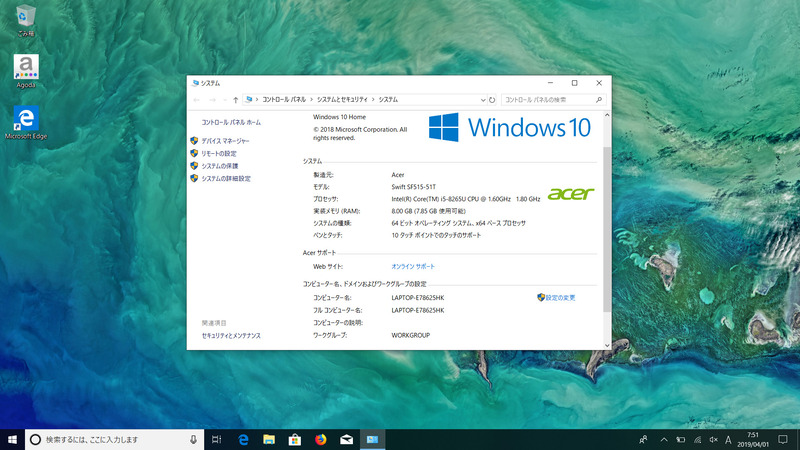Image resolution: width=800 pixels, height=450 pixels.
Task: Click the WORKGROUP value text
Action: click(x=411, y=335)
